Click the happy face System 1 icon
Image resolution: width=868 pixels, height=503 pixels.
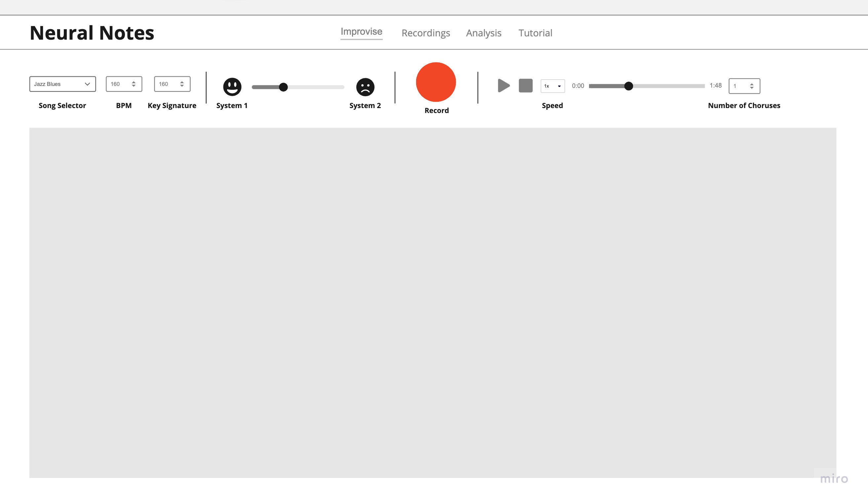[x=232, y=87]
